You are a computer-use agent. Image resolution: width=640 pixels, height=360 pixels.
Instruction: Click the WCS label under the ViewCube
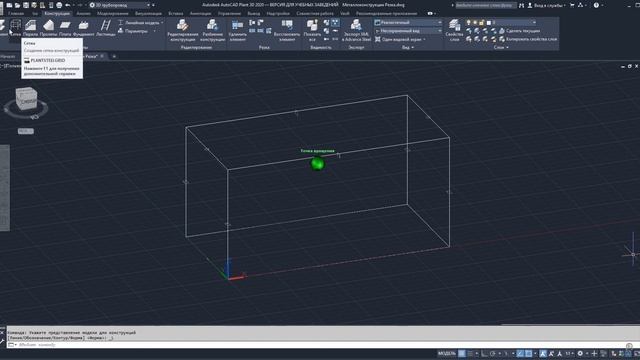point(26,131)
